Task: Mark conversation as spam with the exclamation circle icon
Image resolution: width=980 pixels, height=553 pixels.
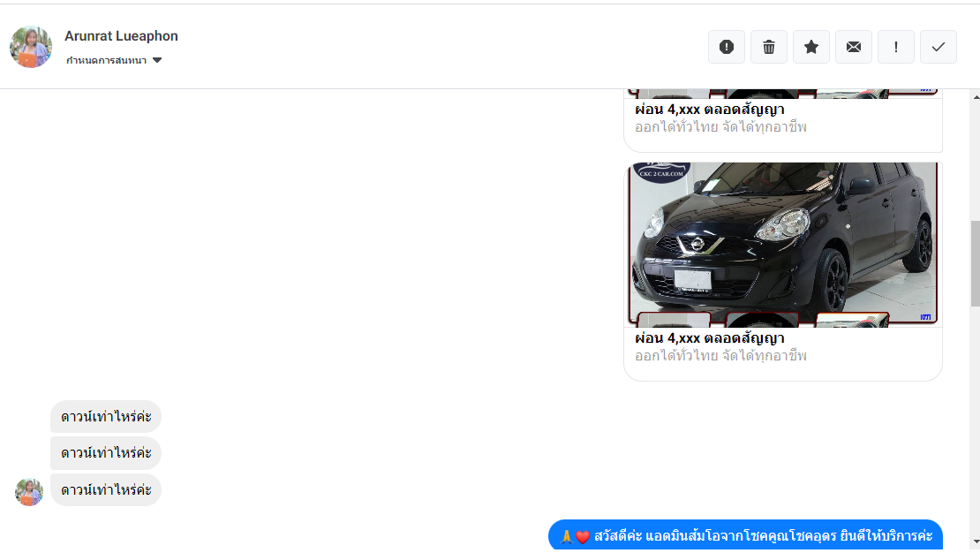Action: pos(727,47)
